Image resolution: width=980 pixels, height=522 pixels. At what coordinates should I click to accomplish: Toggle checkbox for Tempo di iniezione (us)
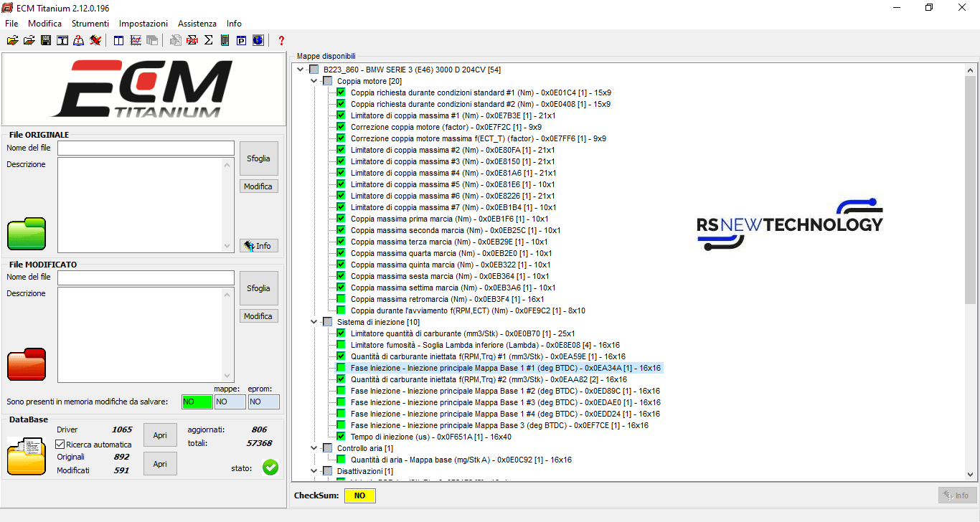pos(341,437)
